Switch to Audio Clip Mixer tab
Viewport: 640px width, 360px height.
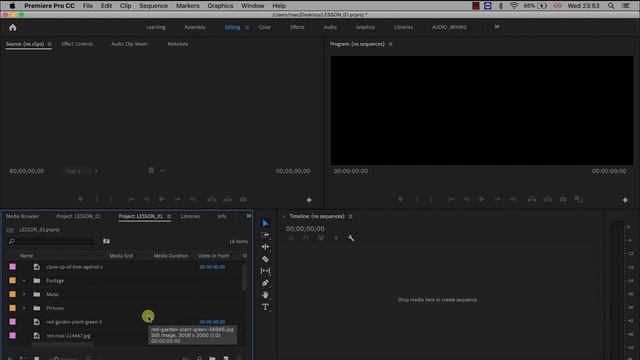click(129, 44)
